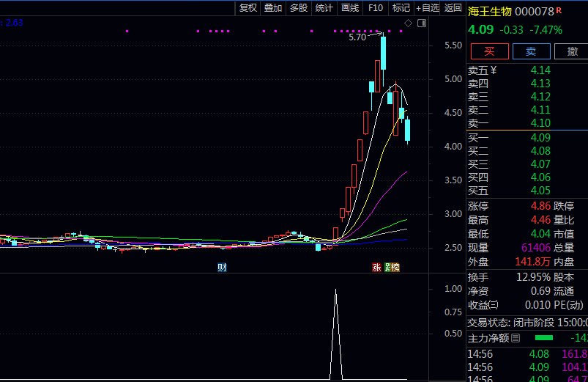Toggle the side panel layout icon
588x382 pixels.
click(x=421, y=23)
